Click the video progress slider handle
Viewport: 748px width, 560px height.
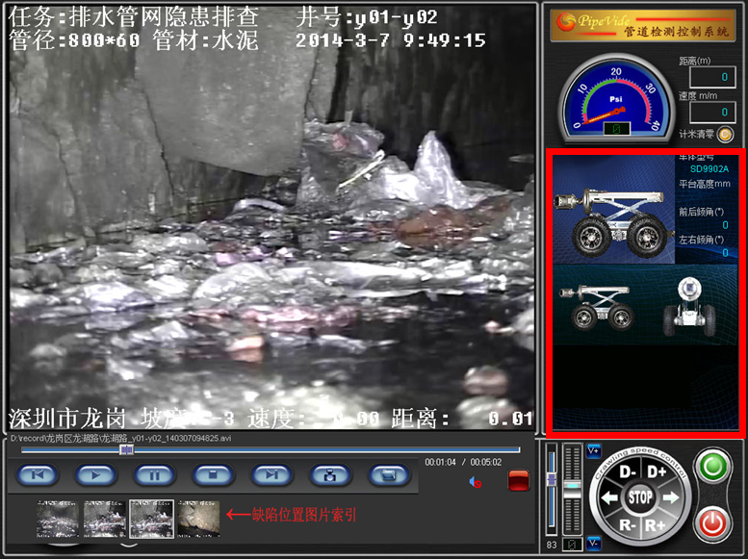126,449
